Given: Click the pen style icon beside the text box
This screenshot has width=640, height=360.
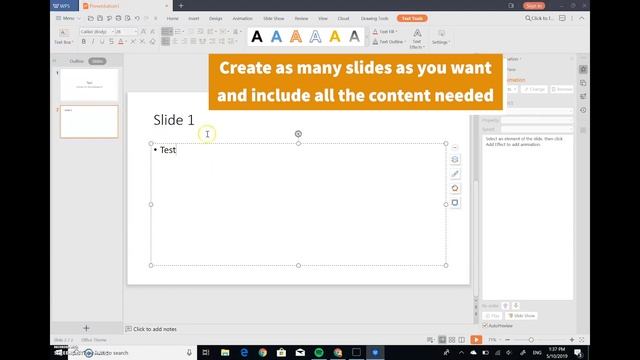Looking at the screenshot, I should coord(455,174).
